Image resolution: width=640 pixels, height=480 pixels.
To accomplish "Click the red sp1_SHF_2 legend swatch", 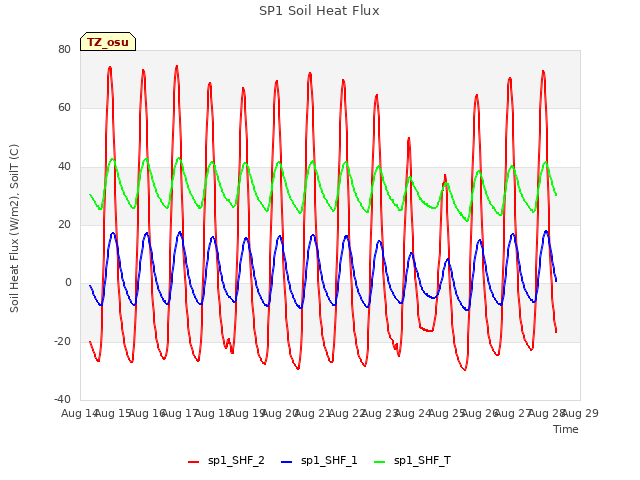I will point(193,462).
